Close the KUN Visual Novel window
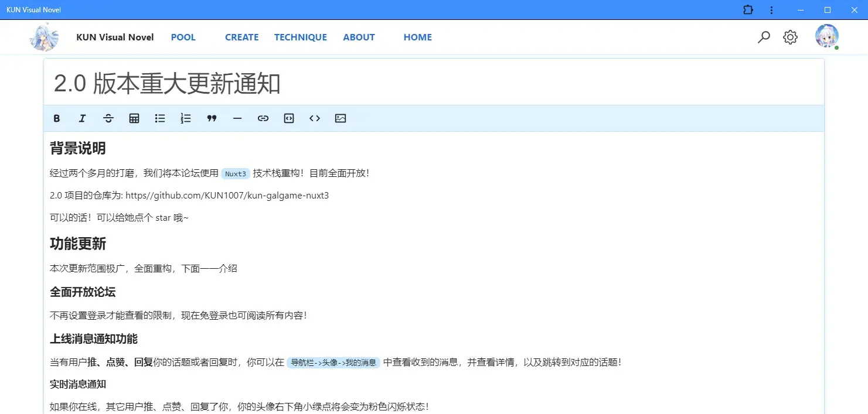This screenshot has height=414, width=868. click(x=855, y=10)
